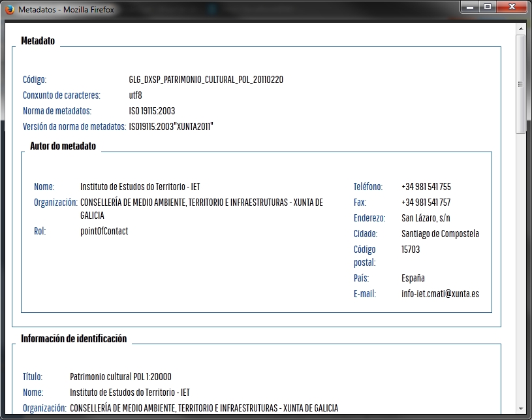The height and width of the screenshot is (420, 532).
Task: Click the 'pointOfContact' role value
Action: pos(104,231)
